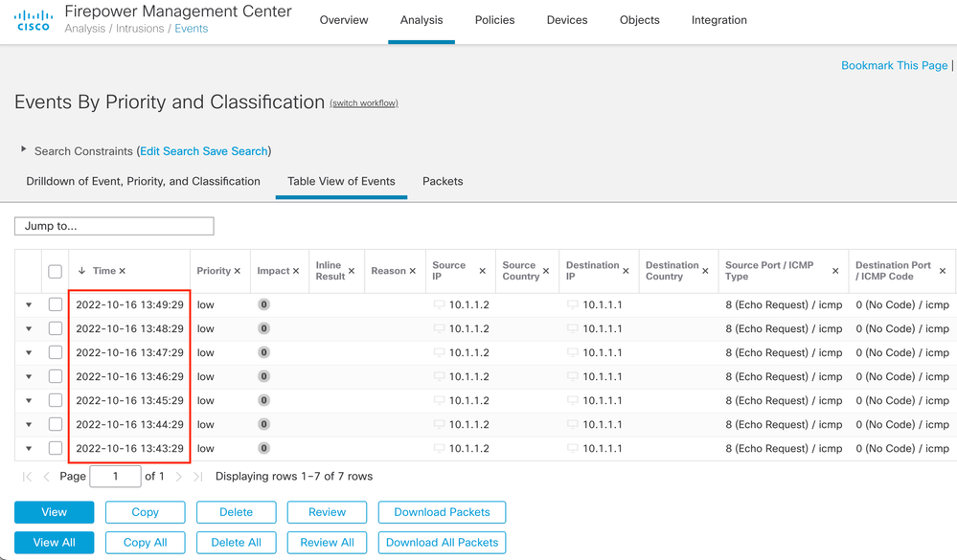Screen dimensions: 957x560
Task: Click impact 0 icon for 13:49:29 event
Action: (263, 304)
